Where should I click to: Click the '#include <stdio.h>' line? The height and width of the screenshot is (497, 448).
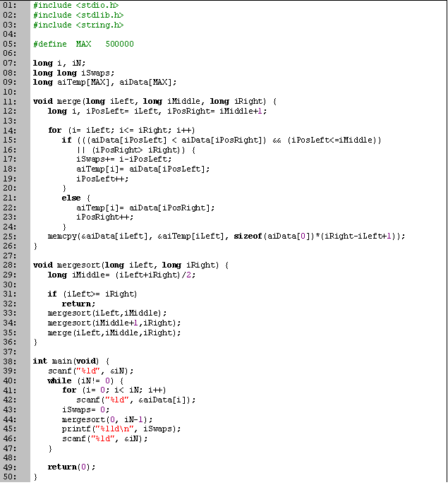76,6
